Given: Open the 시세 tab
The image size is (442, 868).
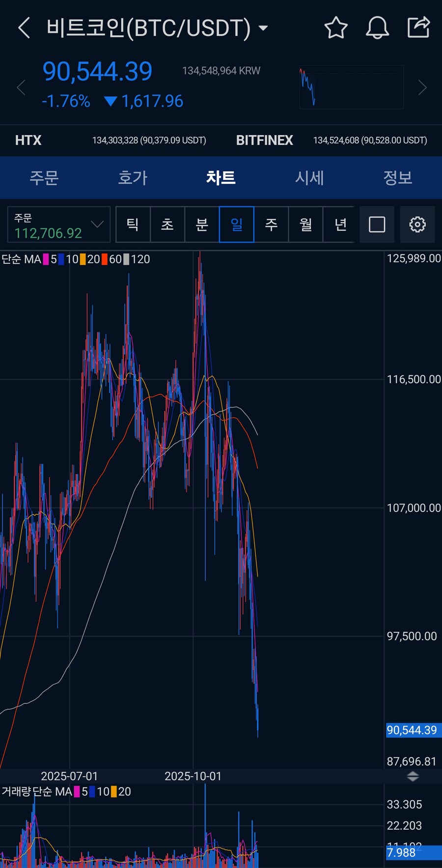Looking at the screenshot, I should coord(309,178).
